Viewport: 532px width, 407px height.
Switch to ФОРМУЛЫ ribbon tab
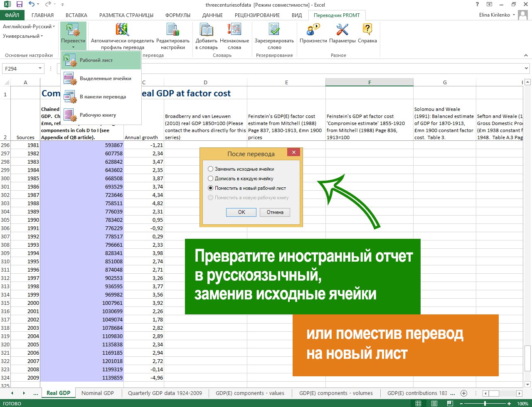tap(178, 15)
